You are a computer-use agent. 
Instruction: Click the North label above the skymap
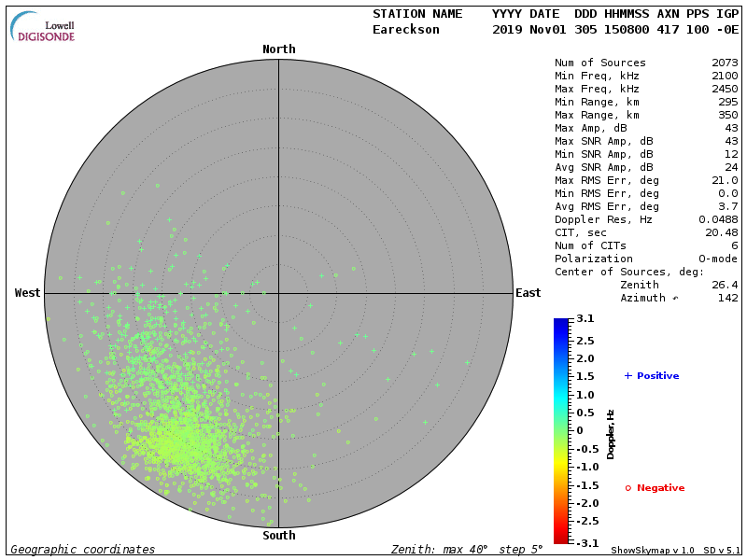click(278, 49)
